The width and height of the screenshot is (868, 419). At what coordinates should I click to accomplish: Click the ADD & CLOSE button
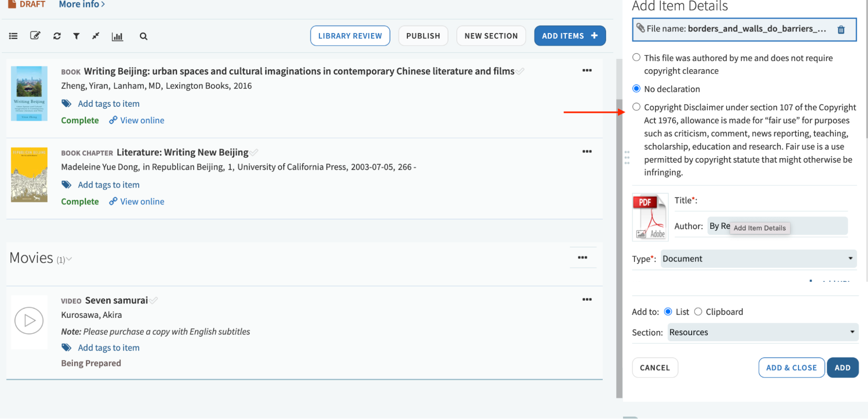pos(791,367)
